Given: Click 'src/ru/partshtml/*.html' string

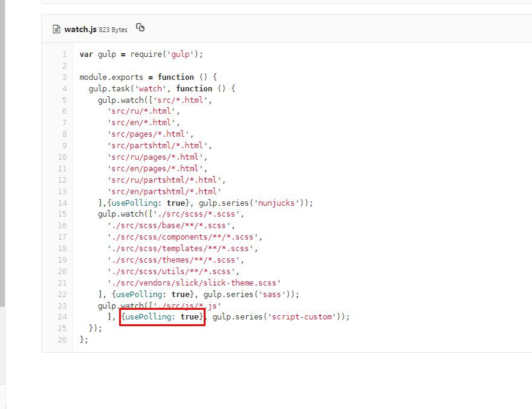Looking at the screenshot, I should pyautogui.click(x=164, y=180).
